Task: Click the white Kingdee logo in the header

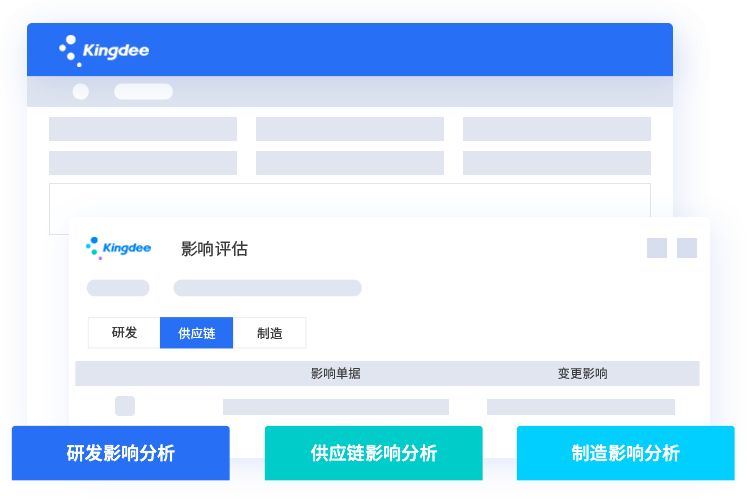Action: pyautogui.click(x=104, y=50)
